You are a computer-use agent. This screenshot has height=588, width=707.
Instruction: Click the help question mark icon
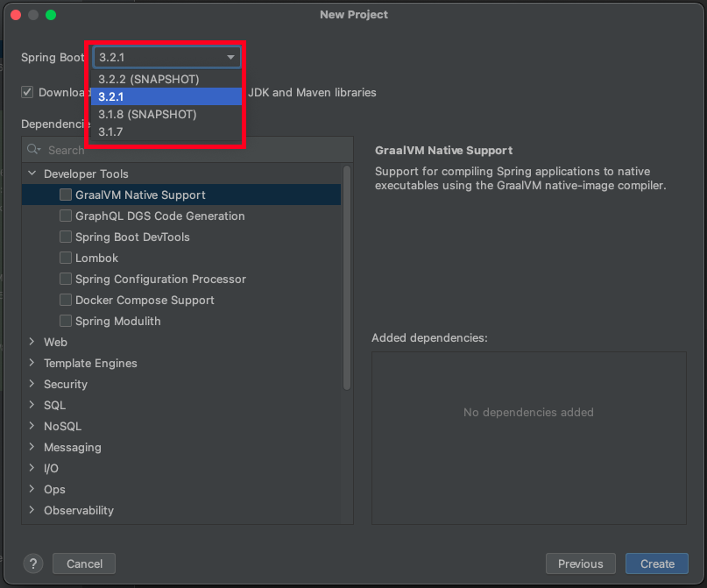click(32, 563)
